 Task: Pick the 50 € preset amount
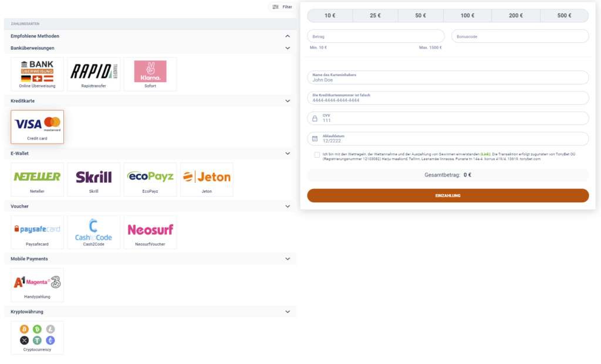(420, 16)
